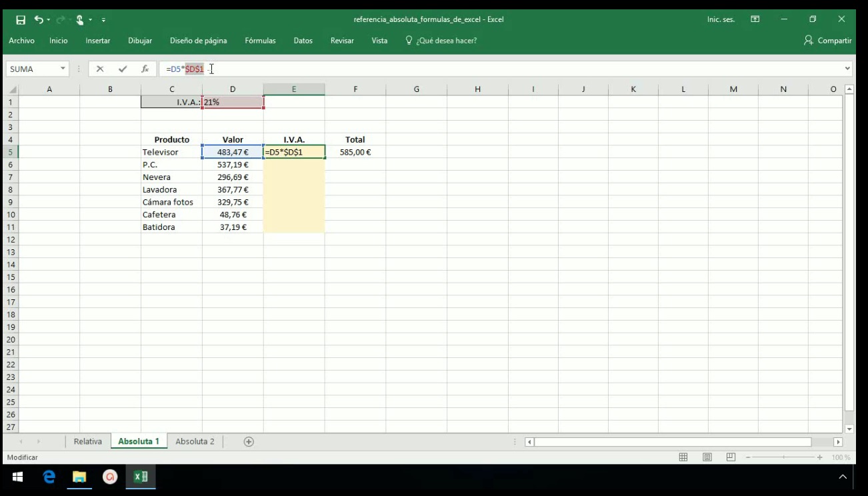The width and height of the screenshot is (868, 496).
Task: Switch to the Inicio ribbon tab
Action: pos(59,41)
